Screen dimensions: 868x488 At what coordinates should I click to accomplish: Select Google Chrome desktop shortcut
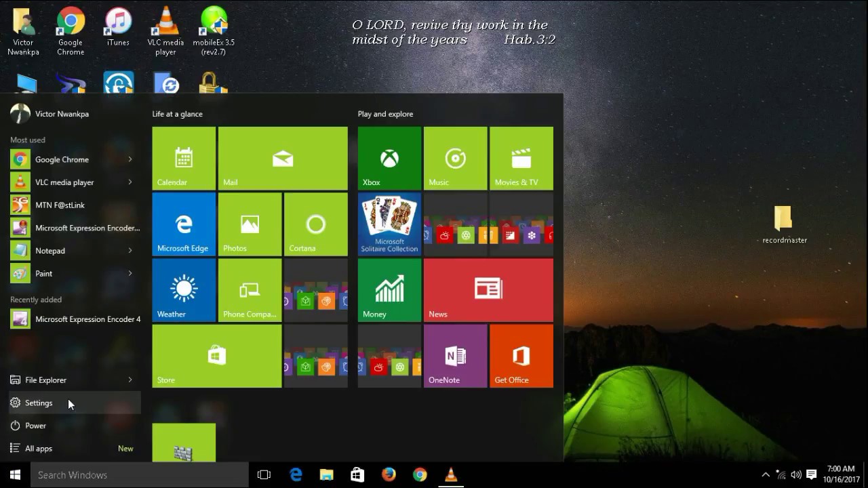click(x=71, y=31)
